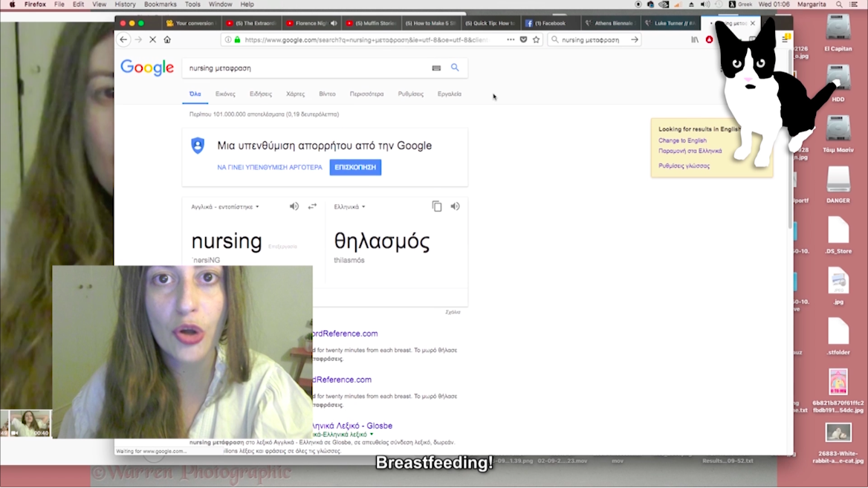Copy the Greek translation
The height and width of the screenshot is (488, 868).
pos(437,206)
